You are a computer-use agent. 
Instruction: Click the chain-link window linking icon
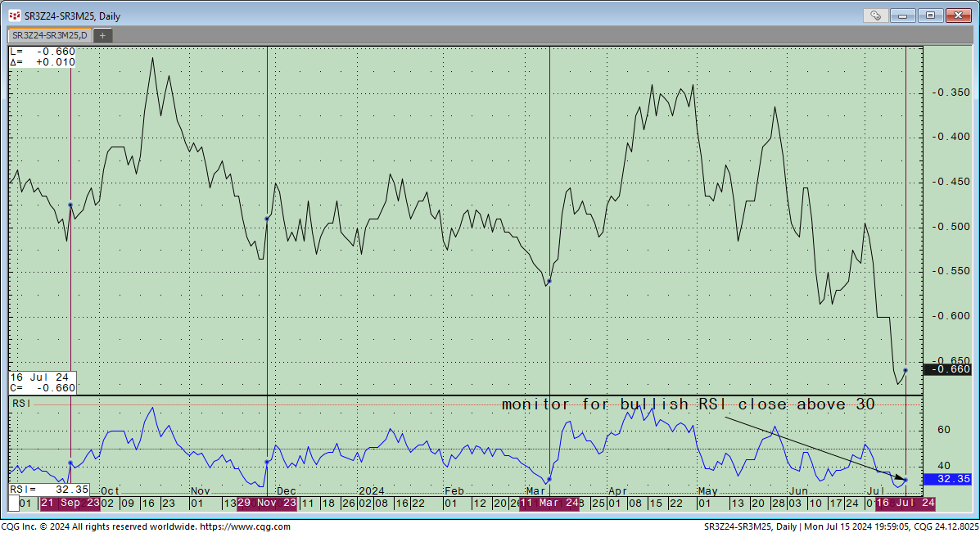coord(875,15)
